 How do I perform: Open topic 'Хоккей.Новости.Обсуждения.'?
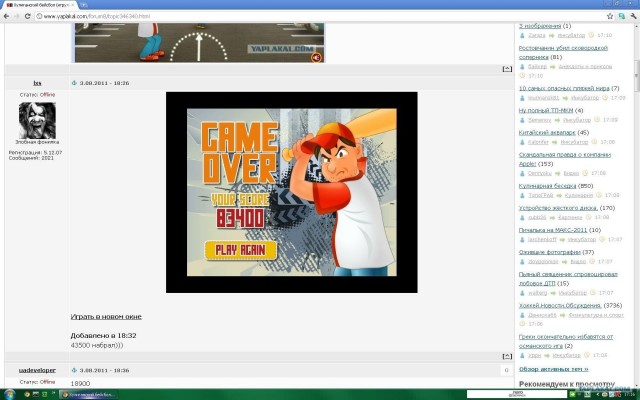[x=560, y=305]
